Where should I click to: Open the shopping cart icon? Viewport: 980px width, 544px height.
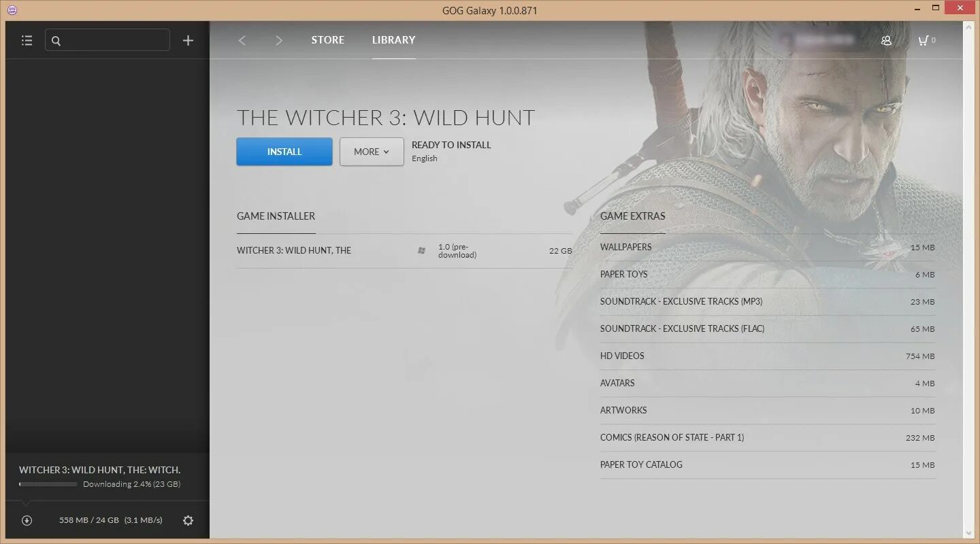pos(923,40)
